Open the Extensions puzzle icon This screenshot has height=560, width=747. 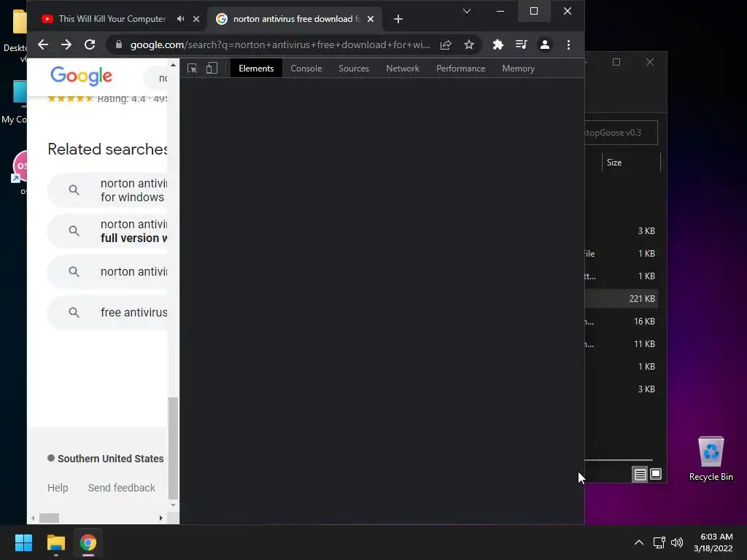tap(498, 44)
